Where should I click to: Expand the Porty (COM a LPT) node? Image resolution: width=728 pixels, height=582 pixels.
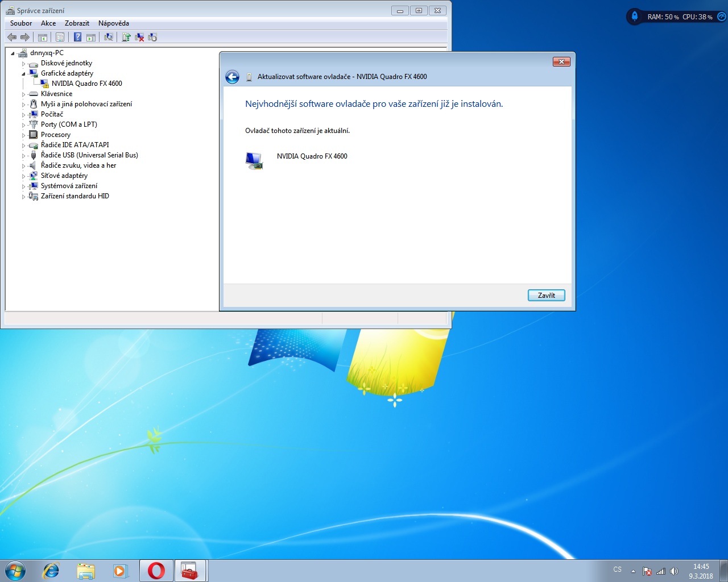23,125
